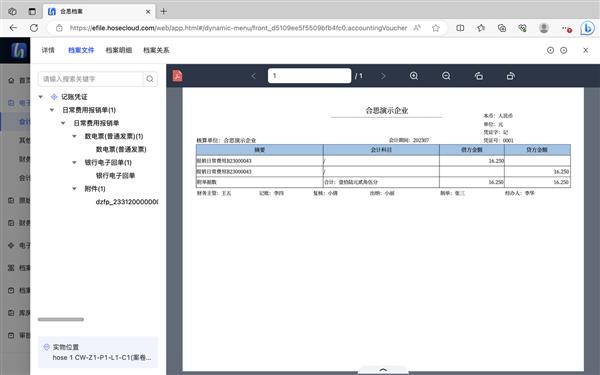Click the tree panel horizontal scrollbar
Image resolution: width=600 pixels, height=375 pixels.
click(x=61, y=319)
